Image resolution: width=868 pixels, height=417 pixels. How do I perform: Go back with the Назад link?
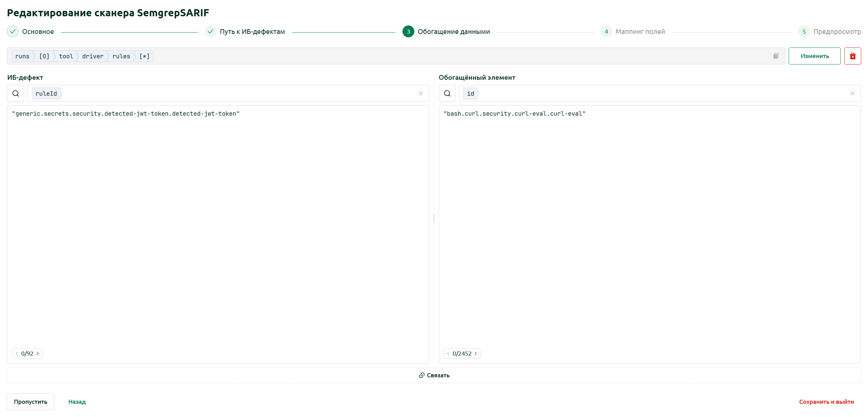77,402
